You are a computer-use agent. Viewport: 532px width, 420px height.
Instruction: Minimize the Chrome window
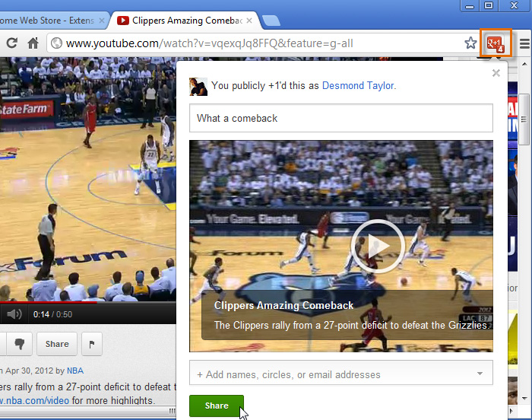[470, 6]
